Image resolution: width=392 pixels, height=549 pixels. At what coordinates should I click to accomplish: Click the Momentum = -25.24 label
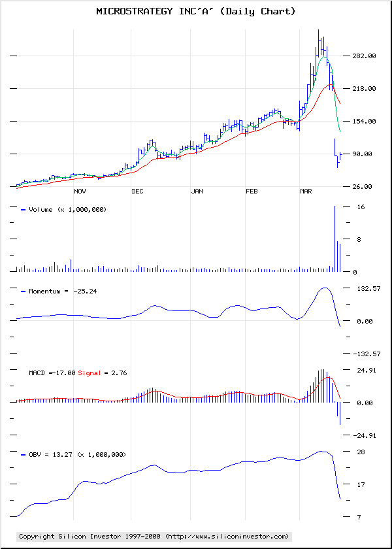63,291
